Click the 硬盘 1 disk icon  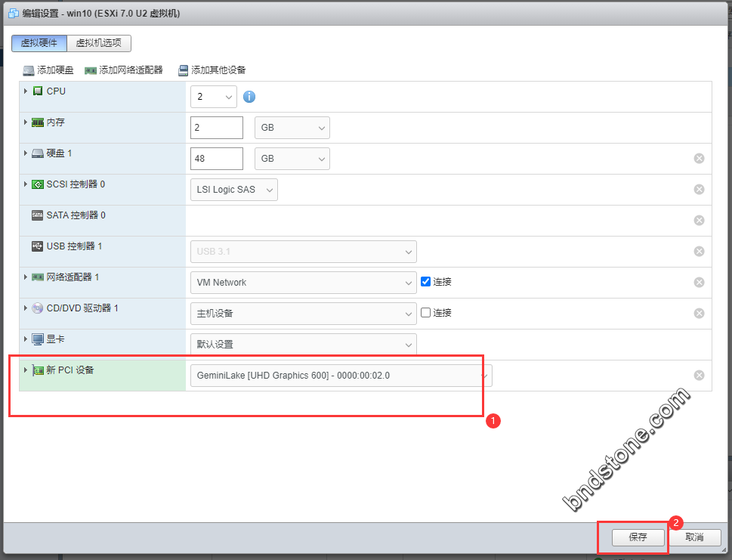click(38, 153)
